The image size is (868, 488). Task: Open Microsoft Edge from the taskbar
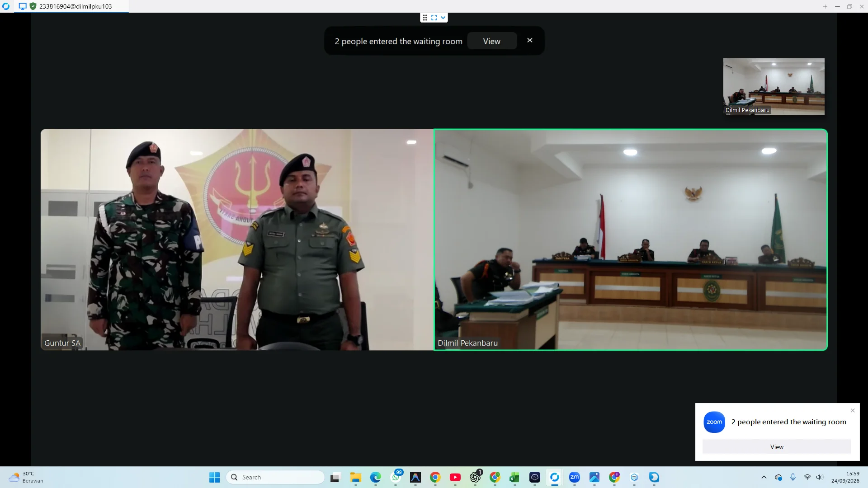[x=375, y=477]
